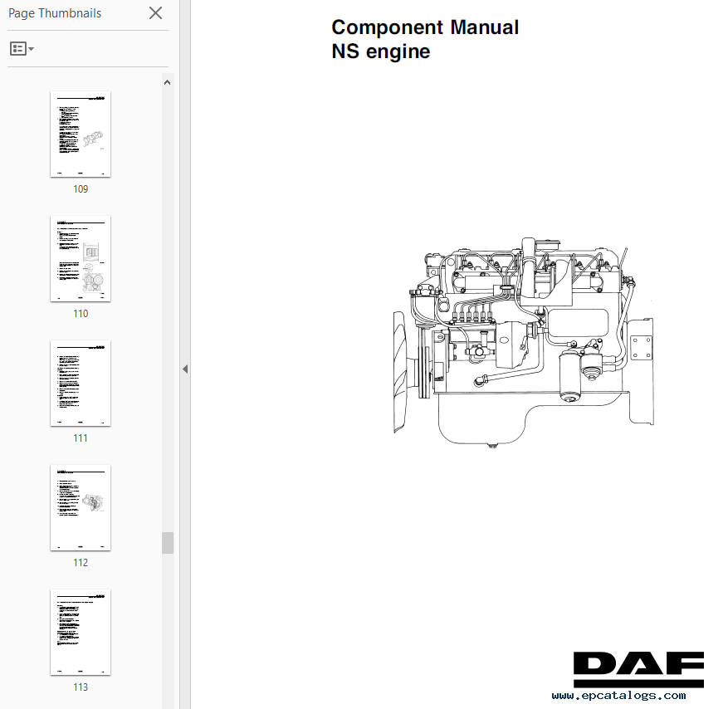728x709 pixels.
Task: Open the www.epcatalogs.com link
Action: click(618, 696)
